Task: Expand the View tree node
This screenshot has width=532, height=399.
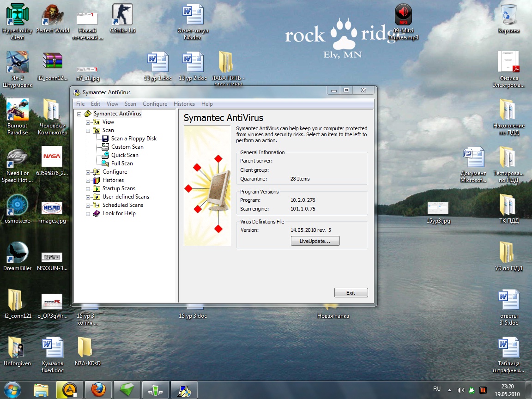Action: coord(88,122)
